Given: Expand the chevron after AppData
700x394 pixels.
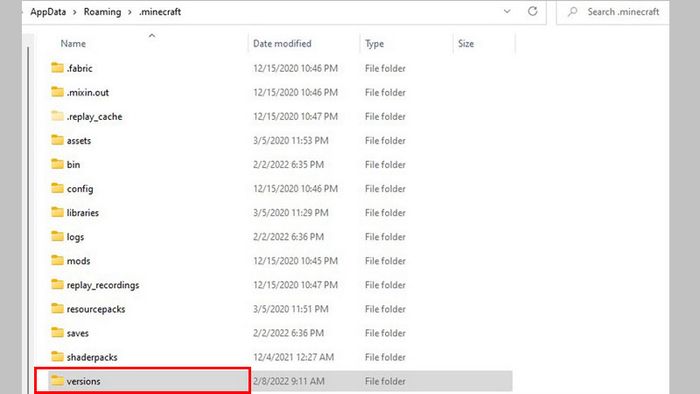Looking at the screenshot, I should 75,12.
